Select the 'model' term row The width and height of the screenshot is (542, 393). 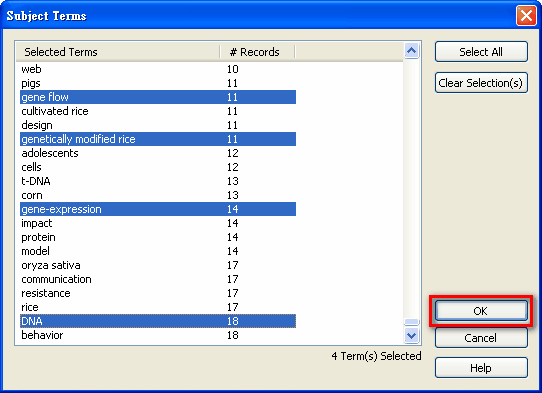(158, 251)
